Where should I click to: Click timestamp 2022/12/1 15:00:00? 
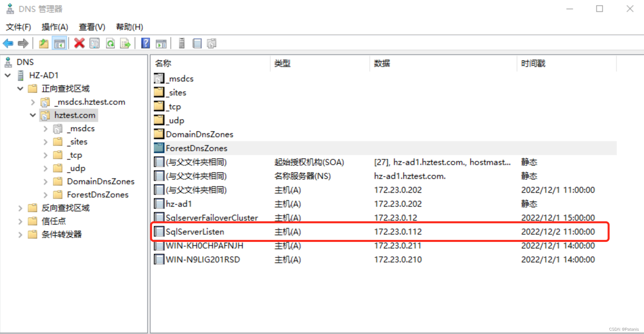(558, 218)
